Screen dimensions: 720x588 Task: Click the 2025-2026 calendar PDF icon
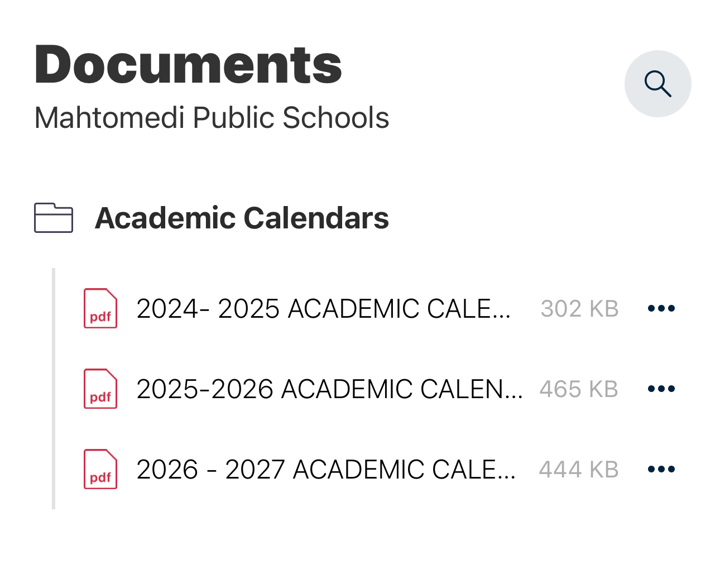[x=100, y=389]
